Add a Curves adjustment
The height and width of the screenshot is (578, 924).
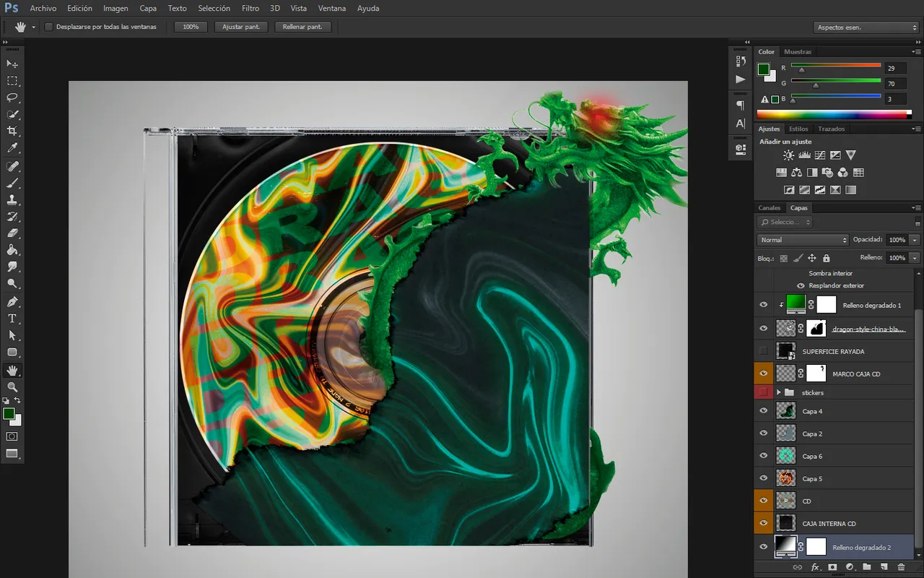[x=820, y=155]
